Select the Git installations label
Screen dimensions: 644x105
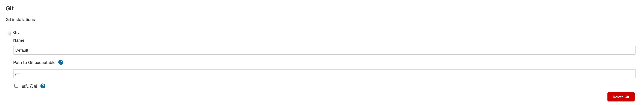click(x=20, y=19)
